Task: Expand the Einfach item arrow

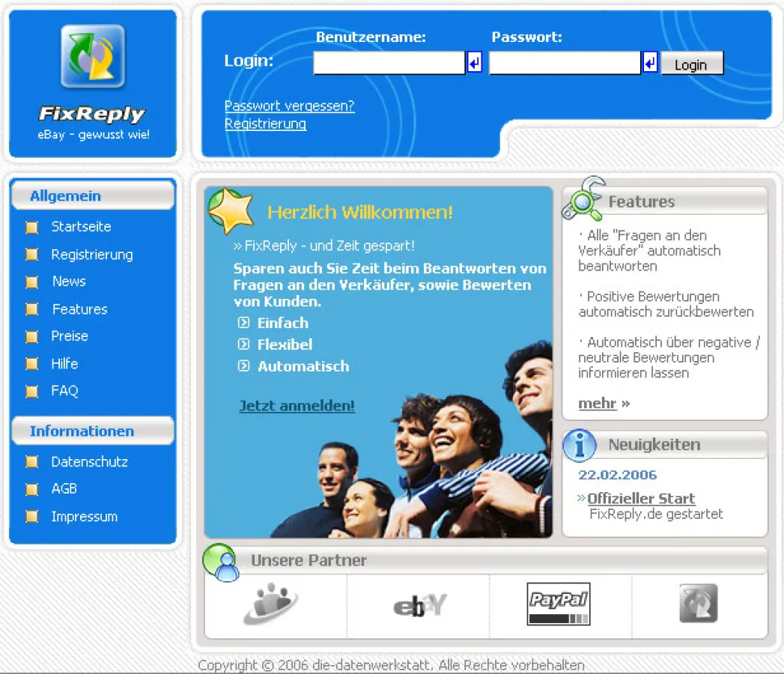Action: pos(243,324)
